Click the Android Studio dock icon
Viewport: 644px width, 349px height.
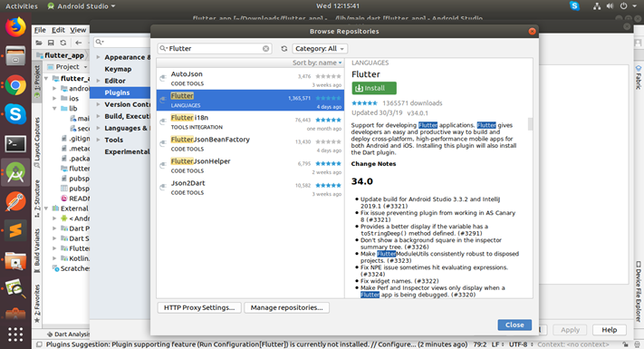(x=15, y=172)
